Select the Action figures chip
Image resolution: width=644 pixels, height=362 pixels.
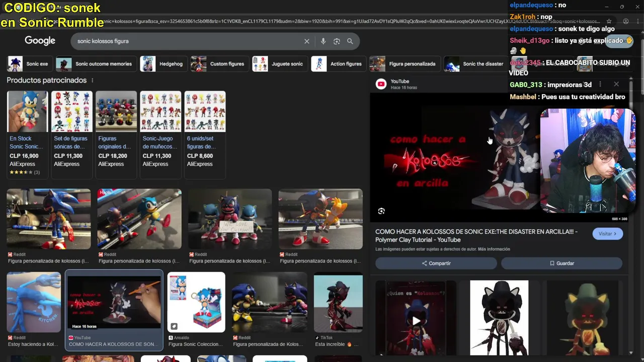click(338, 64)
